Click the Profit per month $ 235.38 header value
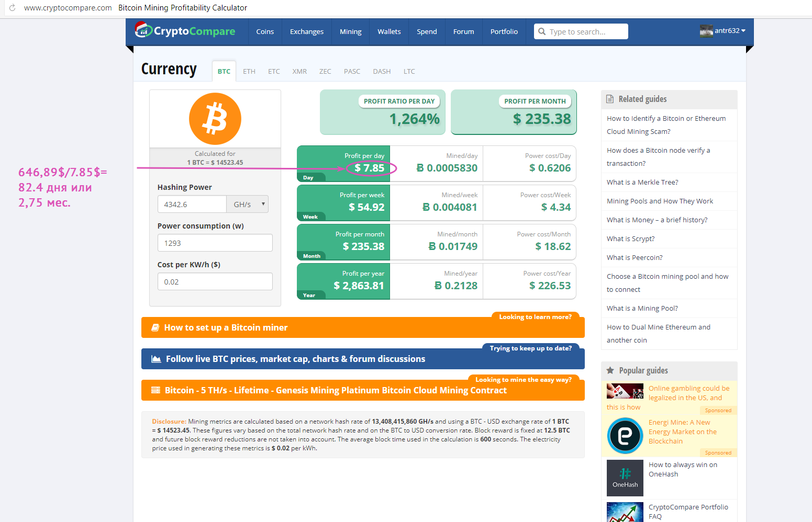The image size is (812, 522). click(x=542, y=119)
